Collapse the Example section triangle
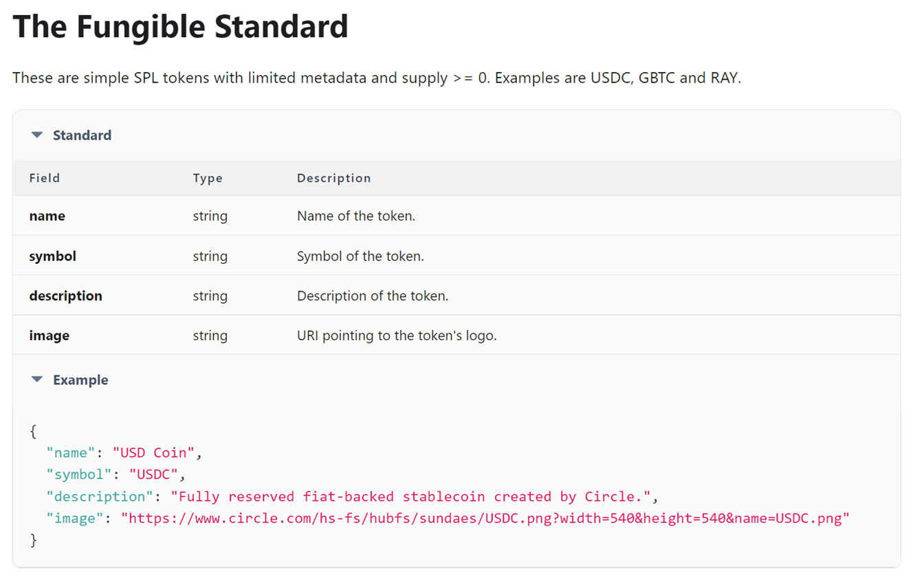This screenshot has width=924, height=580. pyautogui.click(x=37, y=380)
